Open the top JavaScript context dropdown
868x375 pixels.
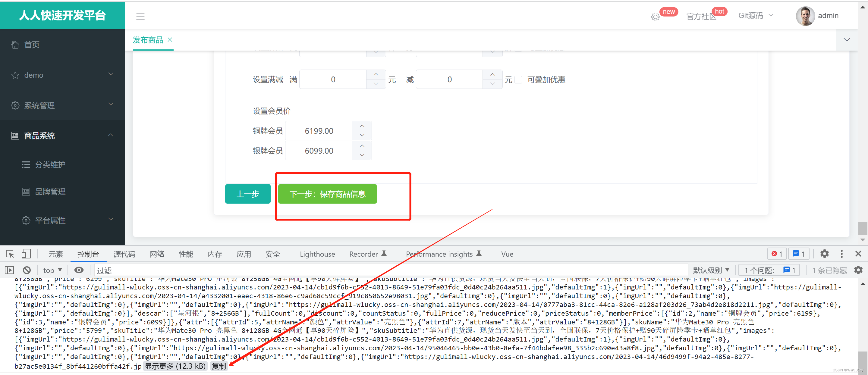coord(52,270)
